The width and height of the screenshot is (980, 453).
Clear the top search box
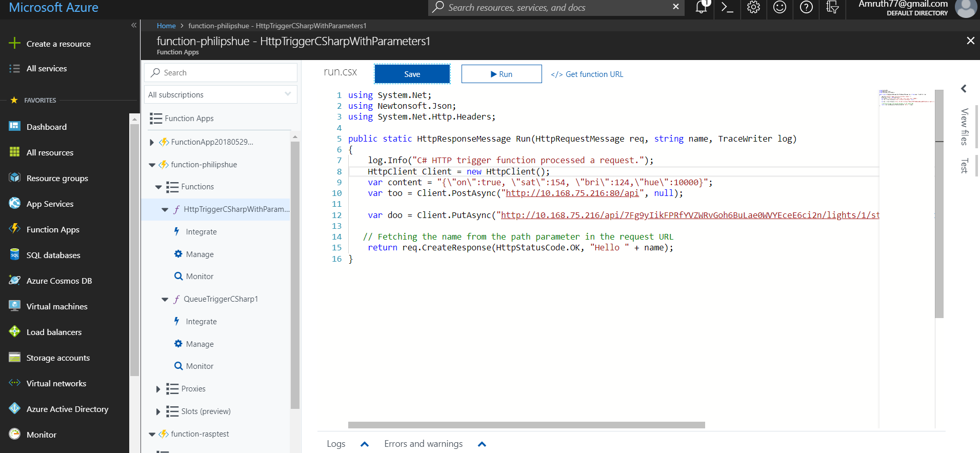click(x=676, y=7)
